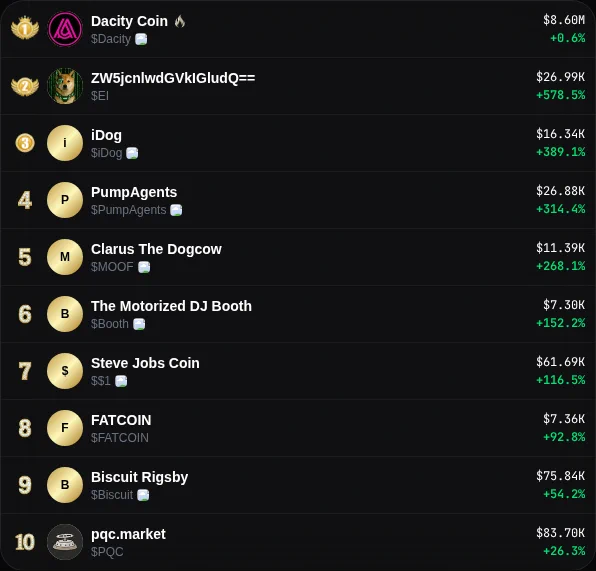Click the pqc.market token logo
The image size is (596, 571).
point(65,542)
